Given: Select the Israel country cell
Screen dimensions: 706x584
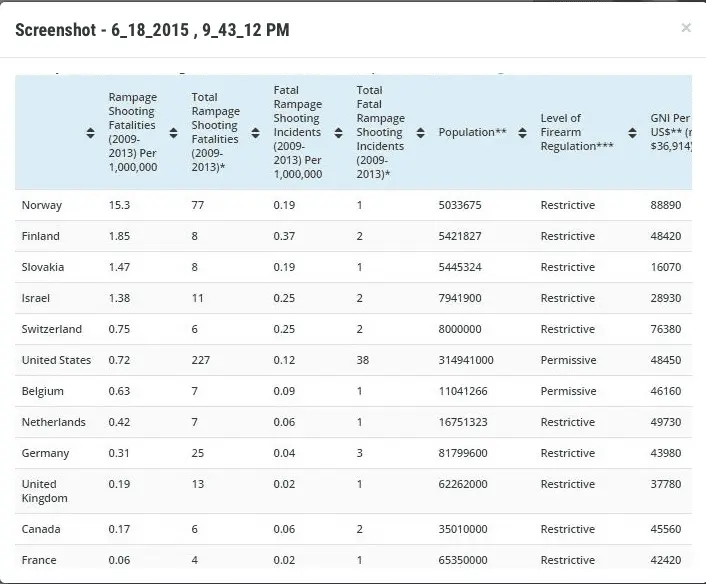Looking at the screenshot, I should (36, 298).
